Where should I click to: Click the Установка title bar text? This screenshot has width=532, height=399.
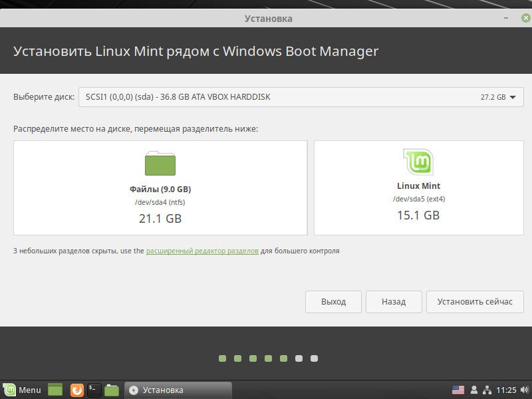click(269, 19)
